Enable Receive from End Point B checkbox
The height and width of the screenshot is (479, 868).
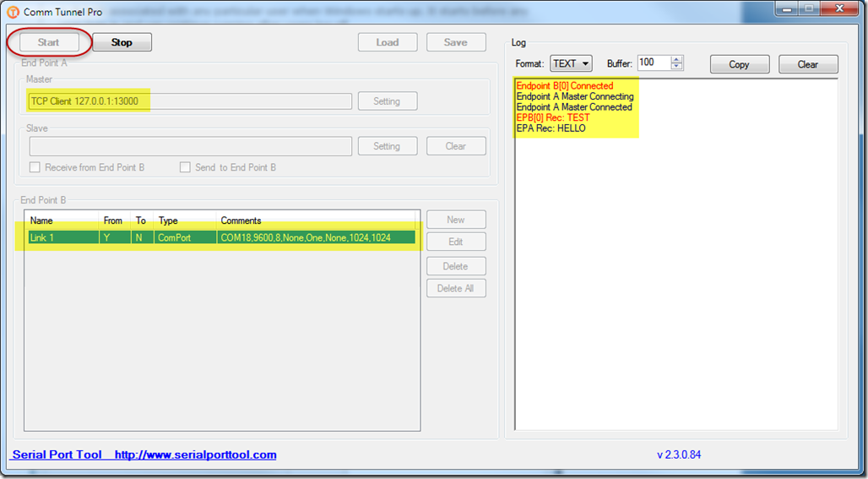[x=35, y=167]
